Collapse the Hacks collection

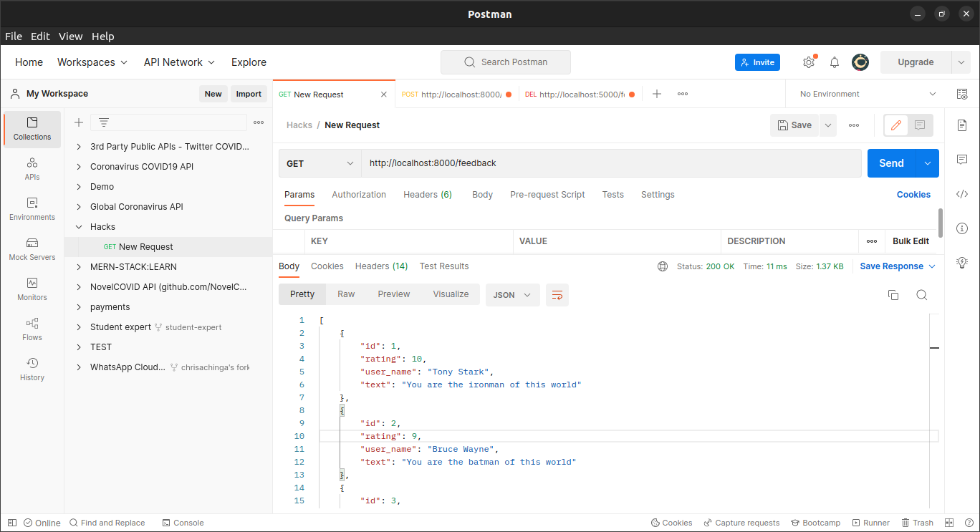(79, 226)
